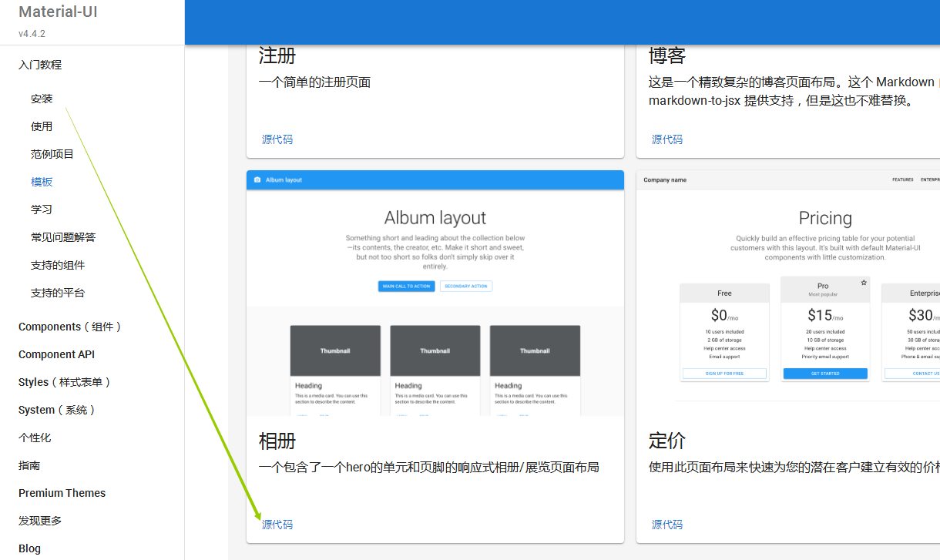This screenshot has width=940, height=560.
Task: Open the Blog sidebar entry
Action: (x=29, y=548)
